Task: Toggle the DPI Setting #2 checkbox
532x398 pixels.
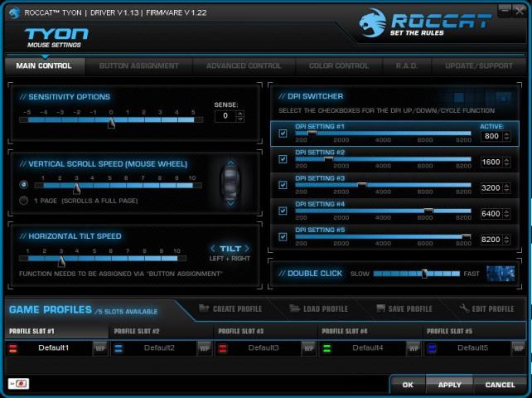Action: coord(283,159)
